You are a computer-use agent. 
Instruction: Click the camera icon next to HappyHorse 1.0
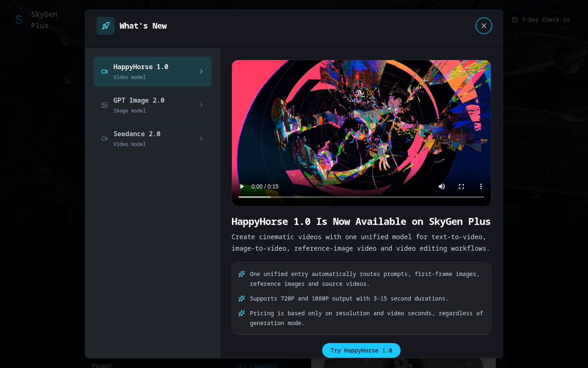(105, 72)
